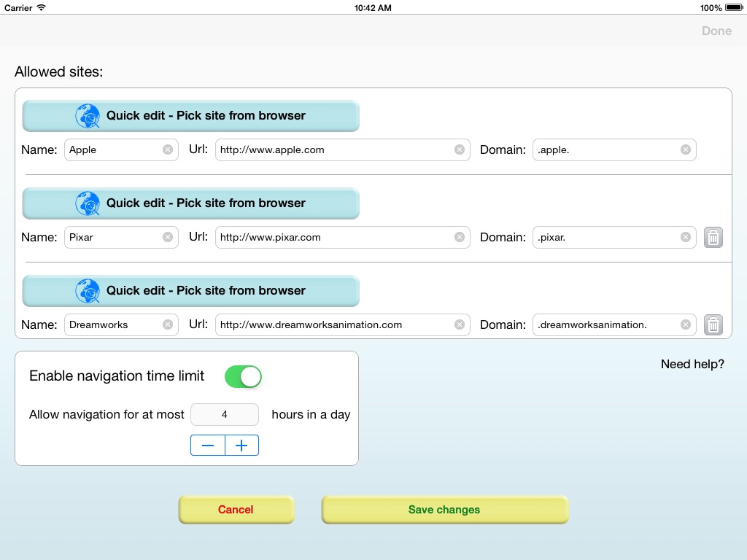Clear the .apple. domain field
Screen dimensions: 747x560
[686, 149]
